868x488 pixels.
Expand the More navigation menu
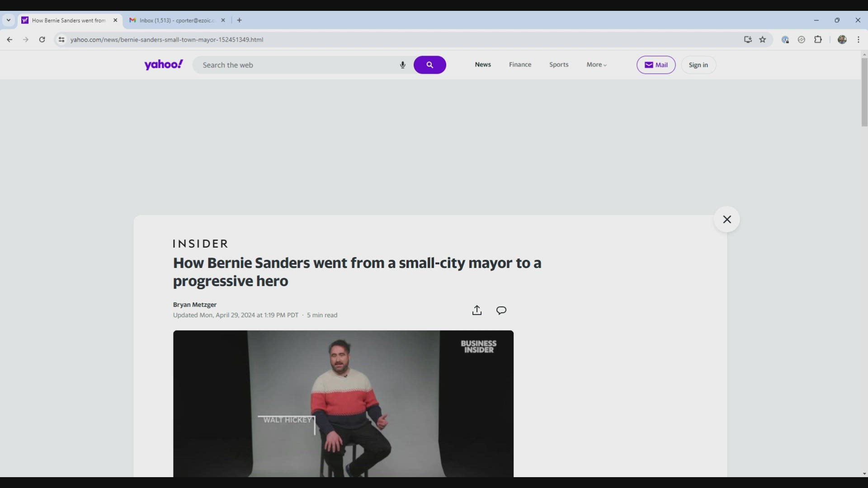[596, 65]
